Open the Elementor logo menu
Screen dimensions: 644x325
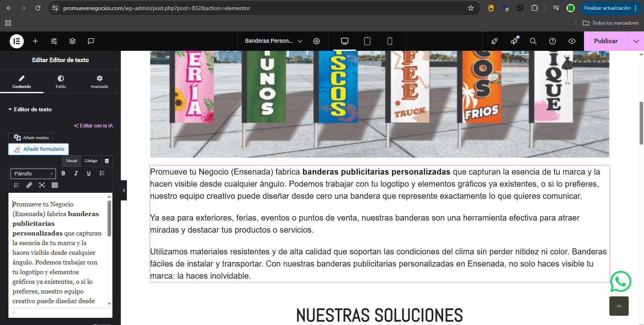(x=17, y=41)
